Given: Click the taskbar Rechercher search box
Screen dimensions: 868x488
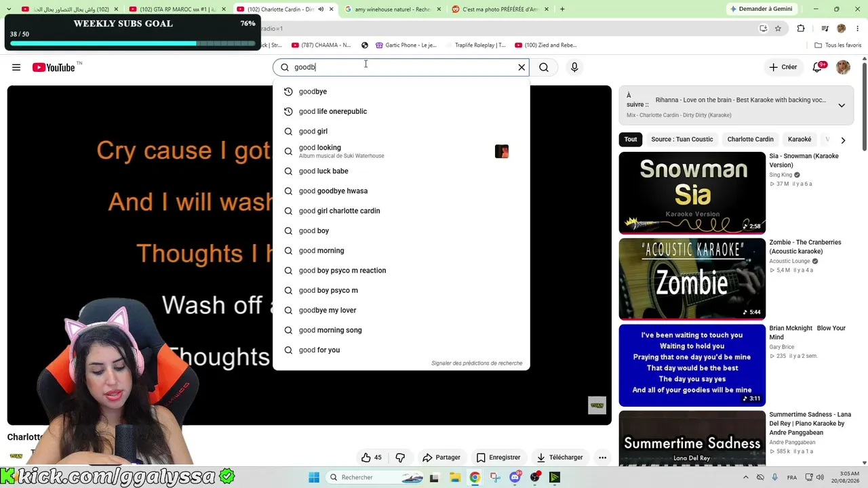Looking at the screenshot, I should point(376,477).
